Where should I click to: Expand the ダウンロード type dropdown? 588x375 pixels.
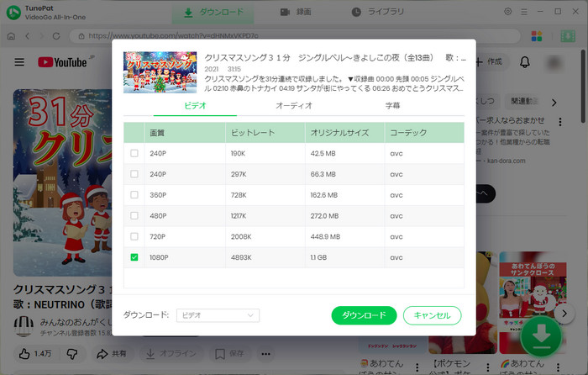click(x=217, y=315)
